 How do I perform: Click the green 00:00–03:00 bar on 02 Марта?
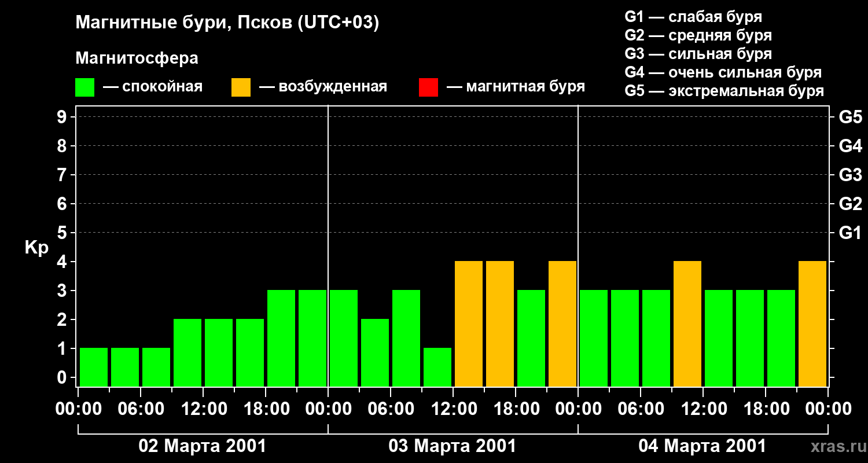[94, 367]
